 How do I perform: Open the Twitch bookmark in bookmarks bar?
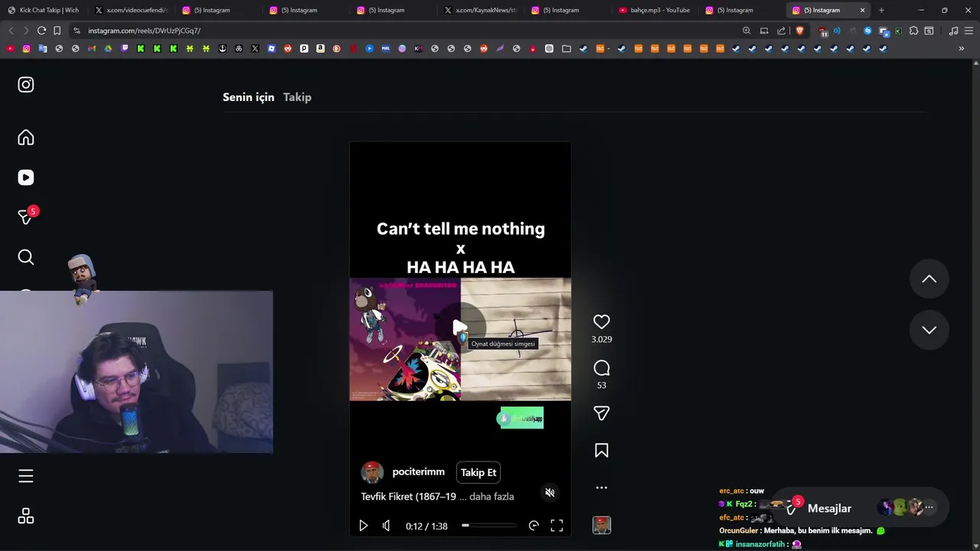tap(125, 48)
